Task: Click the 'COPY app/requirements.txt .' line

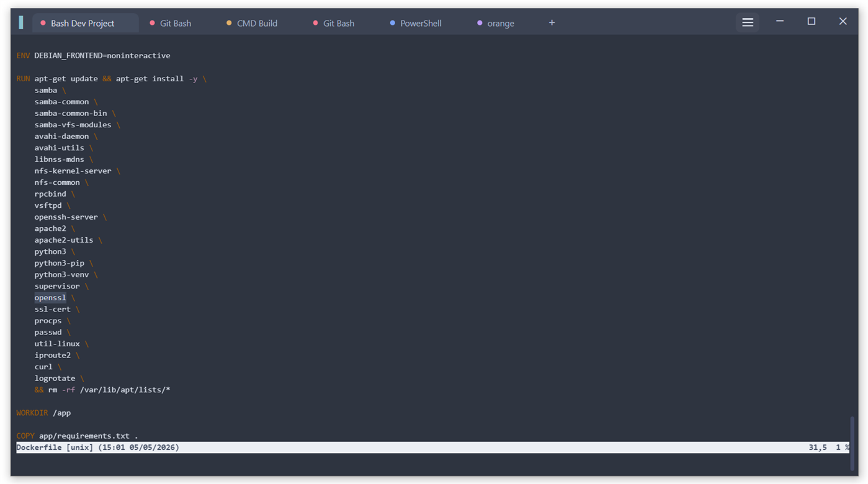Action: [x=78, y=436]
